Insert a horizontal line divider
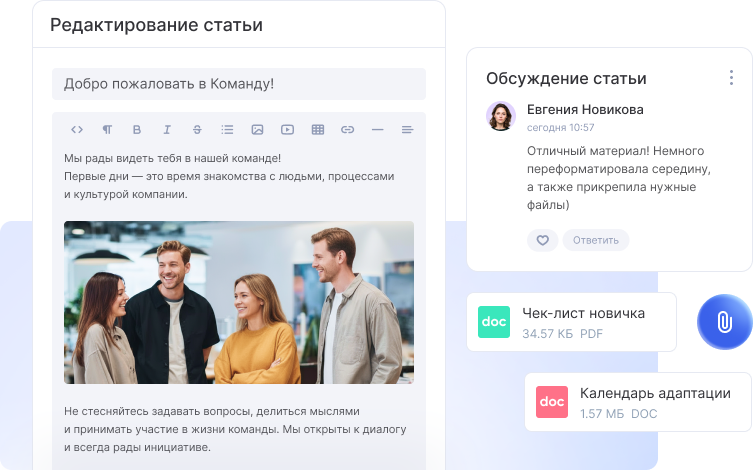753x470 pixels. pyautogui.click(x=377, y=130)
